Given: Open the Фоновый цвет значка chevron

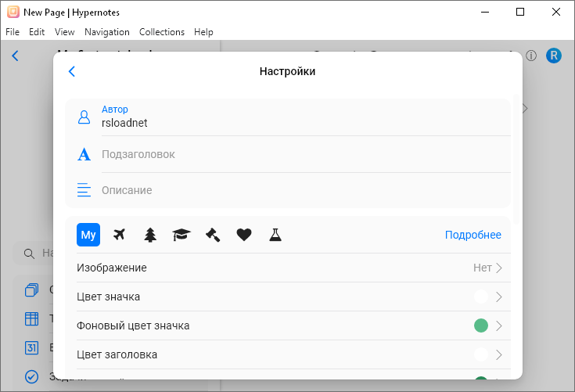Looking at the screenshot, I should click(x=499, y=325).
